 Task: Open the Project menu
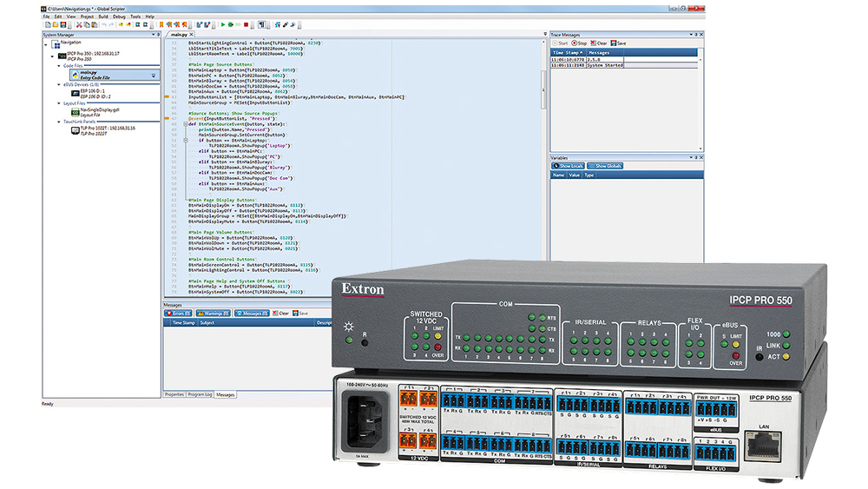pyautogui.click(x=87, y=17)
